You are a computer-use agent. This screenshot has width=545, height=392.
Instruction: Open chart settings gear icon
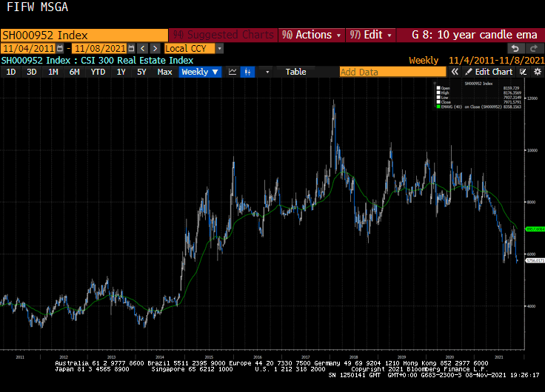(x=538, y=72)
